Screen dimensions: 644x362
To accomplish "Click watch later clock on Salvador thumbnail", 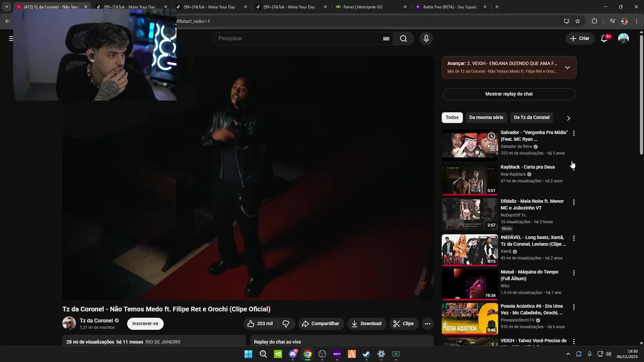I will tap(491, 136).
